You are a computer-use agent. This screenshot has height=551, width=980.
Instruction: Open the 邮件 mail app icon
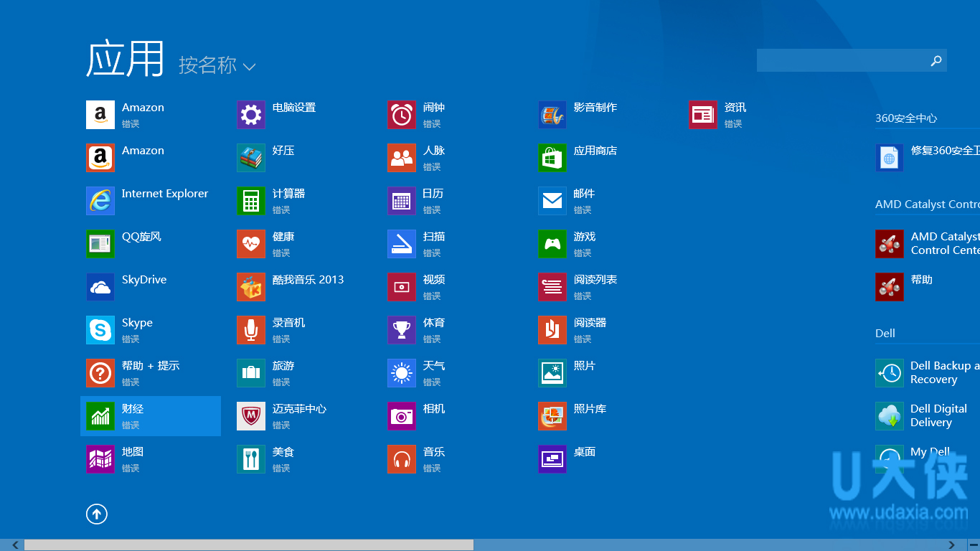[x=552, y=201]
